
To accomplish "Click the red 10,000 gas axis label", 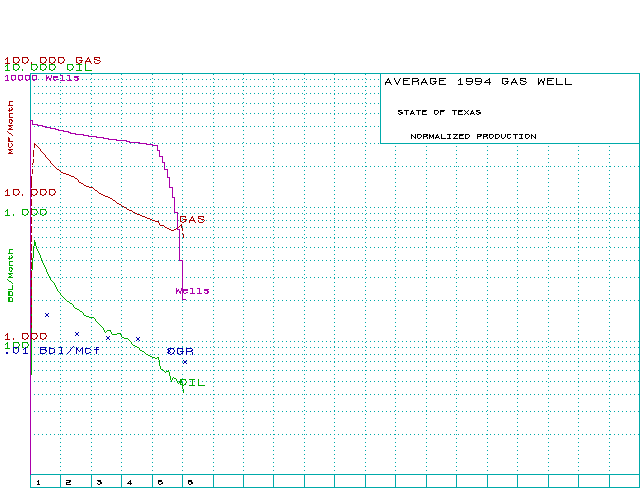I will pos(30,191).
